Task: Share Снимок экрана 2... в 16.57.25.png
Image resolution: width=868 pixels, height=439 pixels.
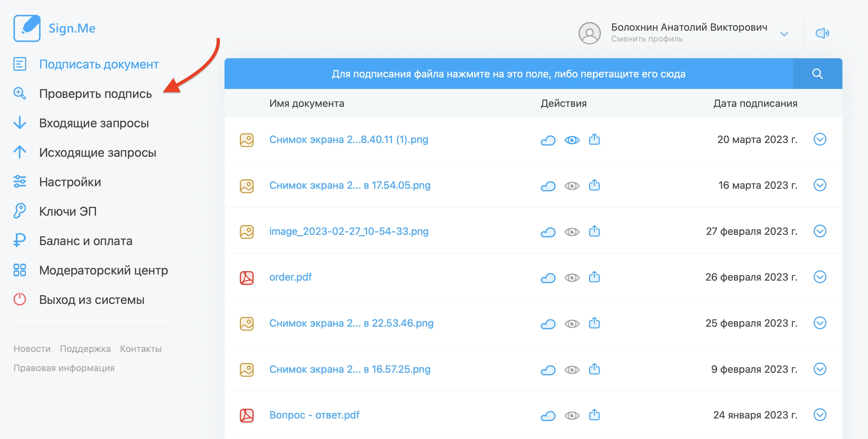Action: [594, 369]
